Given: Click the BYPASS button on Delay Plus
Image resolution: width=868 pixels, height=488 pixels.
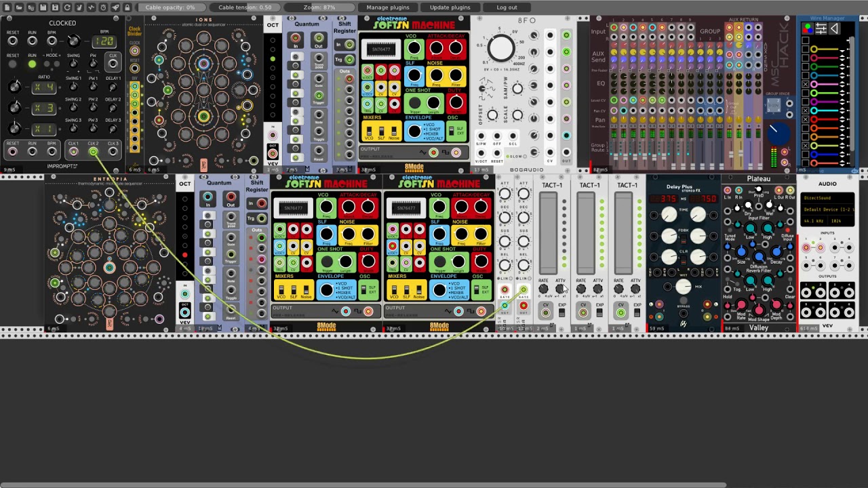Looking at the screenshot, I should (x=684, y=300).
